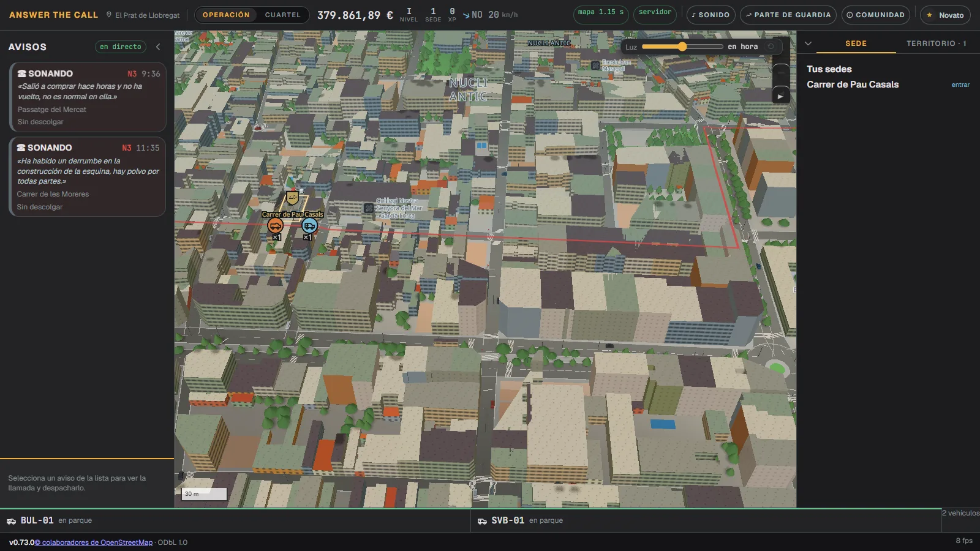
Task: Adjust the Luz brightness slider handle
Action: coord(682,47)
